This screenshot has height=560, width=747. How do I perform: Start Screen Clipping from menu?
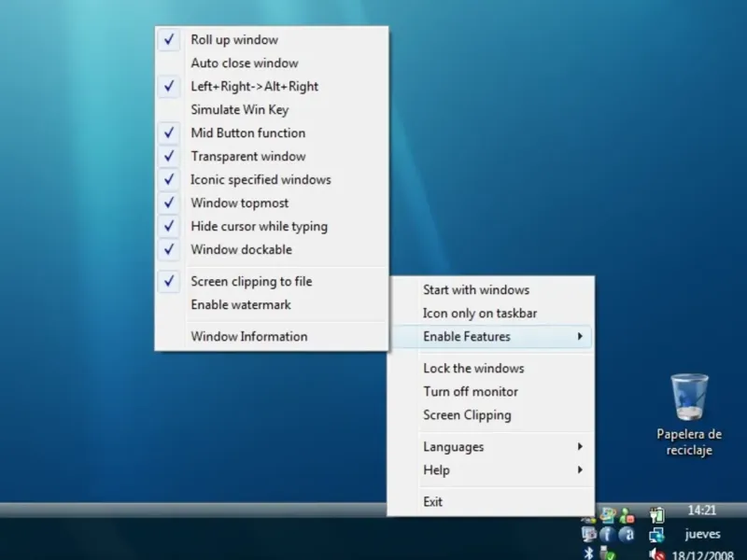point(491,415)
